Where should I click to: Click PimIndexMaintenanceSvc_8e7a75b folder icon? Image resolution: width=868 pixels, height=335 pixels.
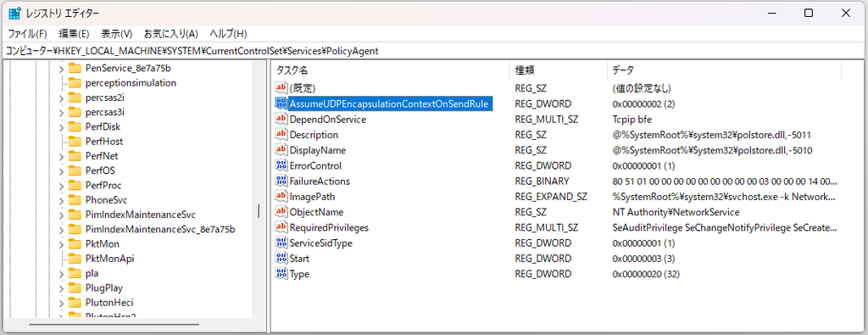(x=75, y=229)
